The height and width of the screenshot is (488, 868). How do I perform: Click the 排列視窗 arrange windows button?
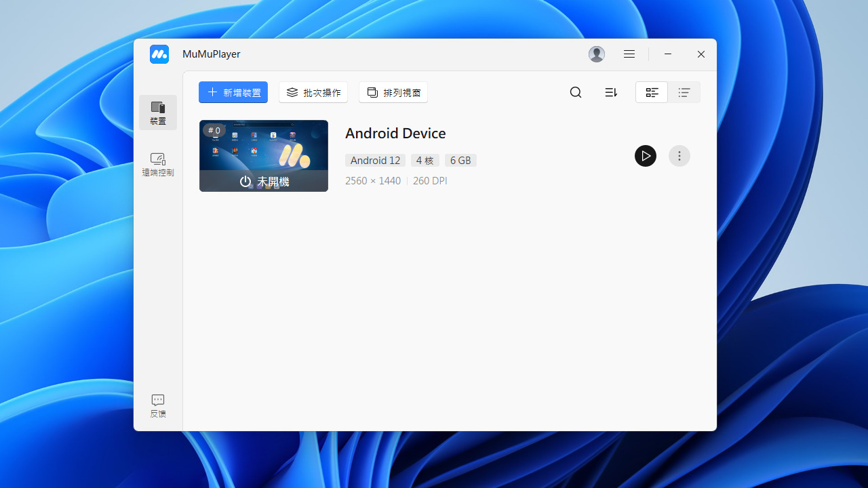click(x=393, y=92)
